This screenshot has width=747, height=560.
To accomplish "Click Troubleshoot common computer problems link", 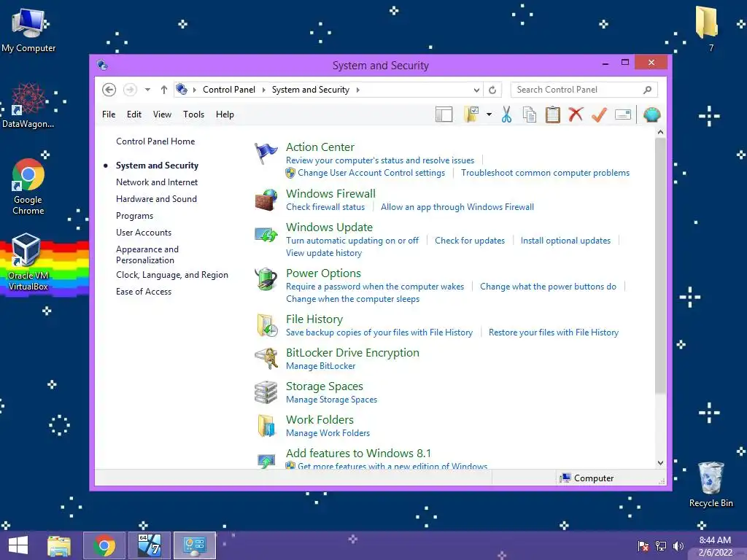I will (x=545, y=173).
